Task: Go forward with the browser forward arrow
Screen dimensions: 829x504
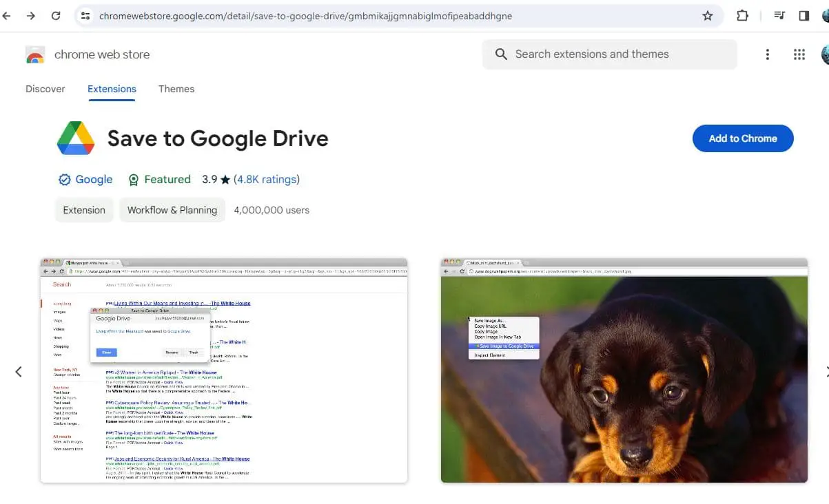Action: point(30,16)
